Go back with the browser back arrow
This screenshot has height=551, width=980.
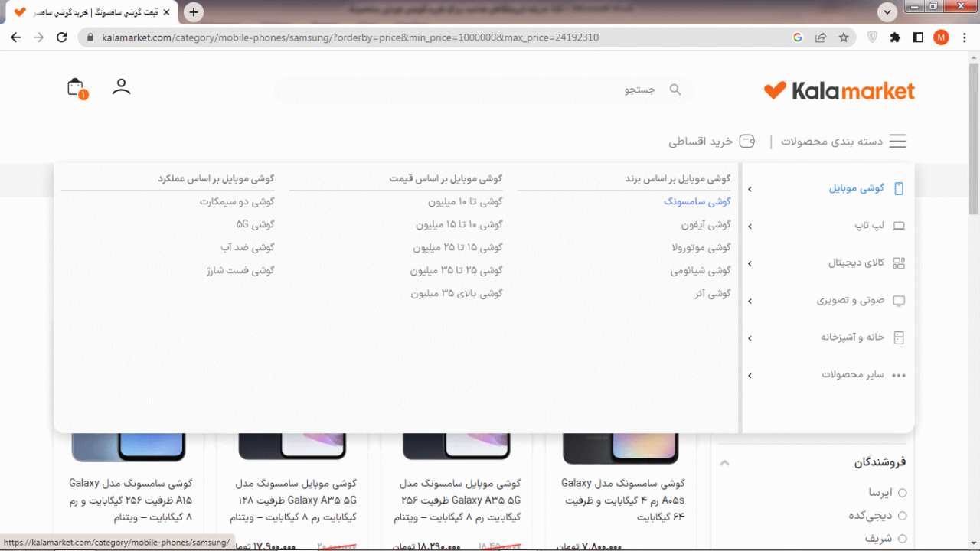[x=15, y=37]
